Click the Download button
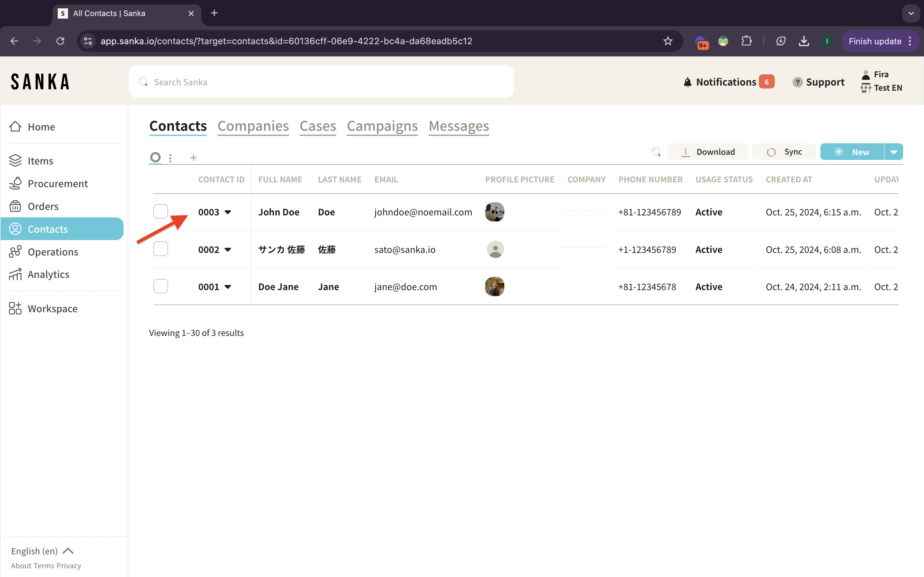 coord(707,152)
